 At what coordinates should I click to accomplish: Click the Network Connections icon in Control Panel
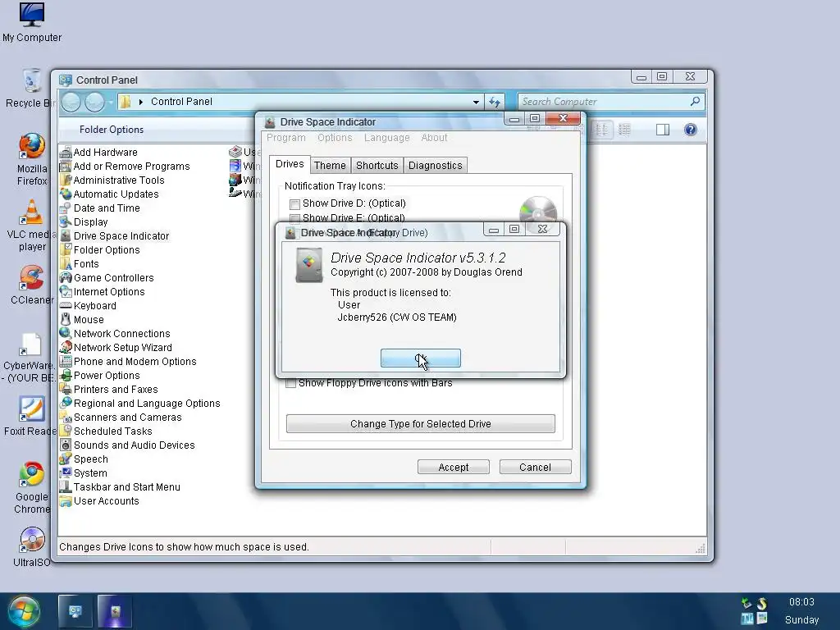[x=66, y=333]
